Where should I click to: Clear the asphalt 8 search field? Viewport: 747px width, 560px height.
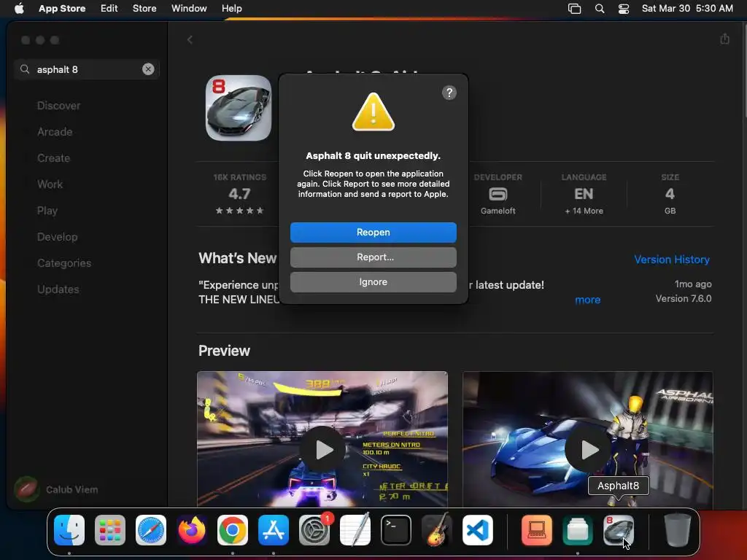(148, 69)
